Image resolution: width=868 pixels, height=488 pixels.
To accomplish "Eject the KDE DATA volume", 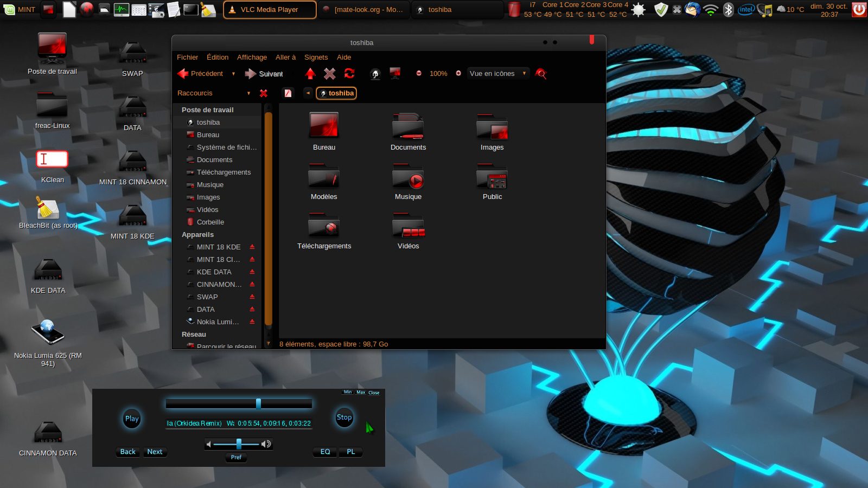I will [x=252, y=272].
